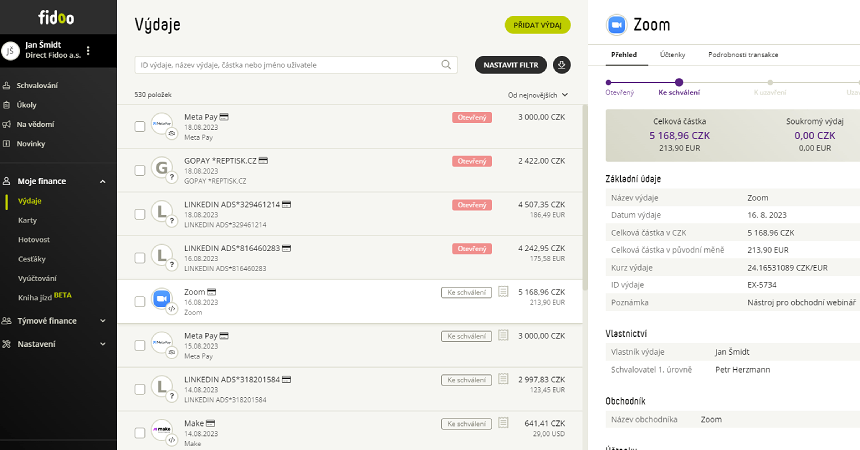Viewport: 860px width, 450px height.
Task: Click the Novinky news icon
Action: 7,144
